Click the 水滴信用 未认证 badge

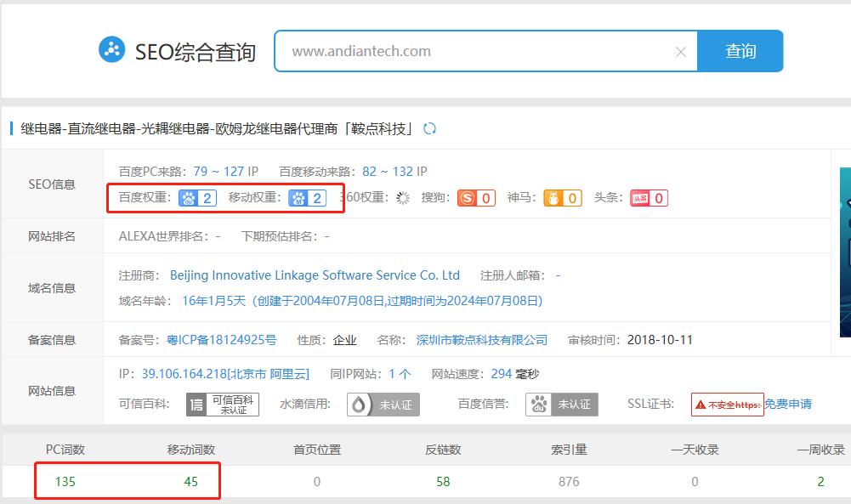[383, 405]
